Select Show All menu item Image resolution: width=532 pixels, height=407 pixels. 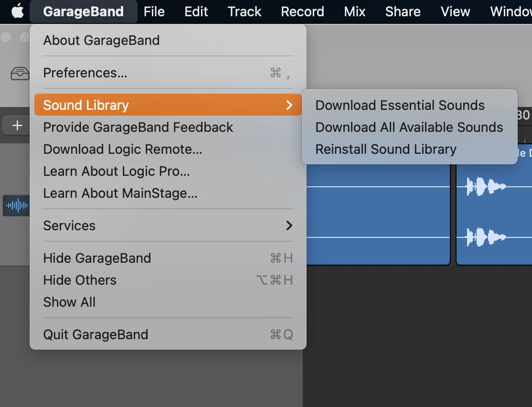pyautogui.click(x=168, y=302)
